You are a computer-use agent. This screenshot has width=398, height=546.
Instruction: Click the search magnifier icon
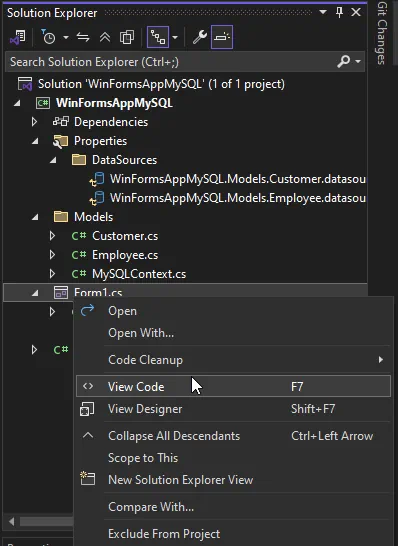[x=343, y=62]
